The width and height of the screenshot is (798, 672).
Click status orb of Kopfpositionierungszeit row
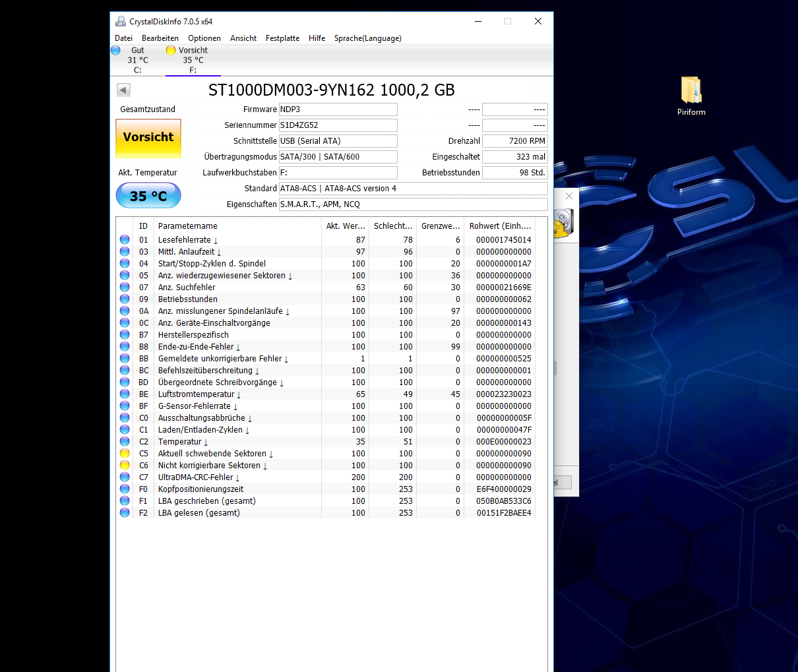[125, 489]
